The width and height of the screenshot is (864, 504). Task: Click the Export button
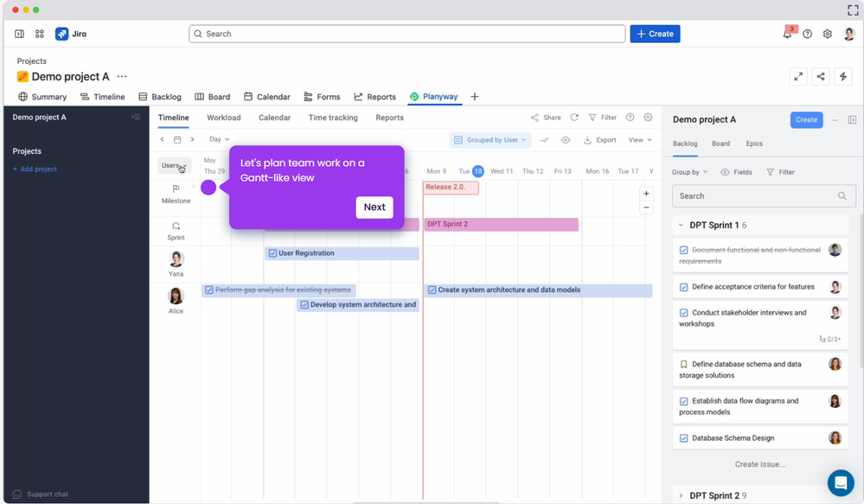pyautogui.click(x=600, y=140)
